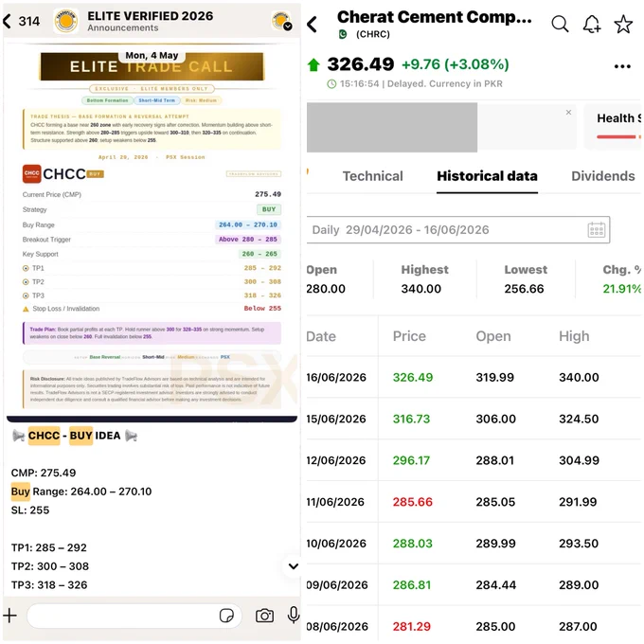644x644 pixels.
Task: Tap the green up-arrow price indicator
Action: 313,64
